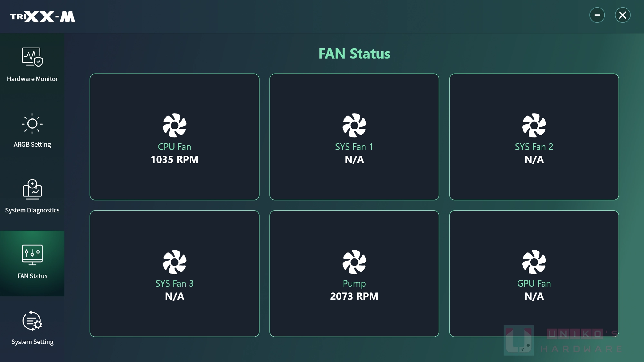Minimize the TRIXX-M window
Screen dimensions: 644x362
(x=597, y=15)
